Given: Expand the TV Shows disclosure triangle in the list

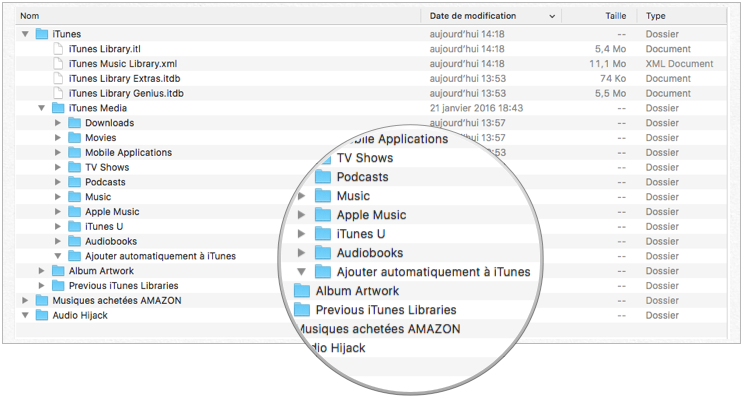Looking at the screenshot, I should pos(58,167).
